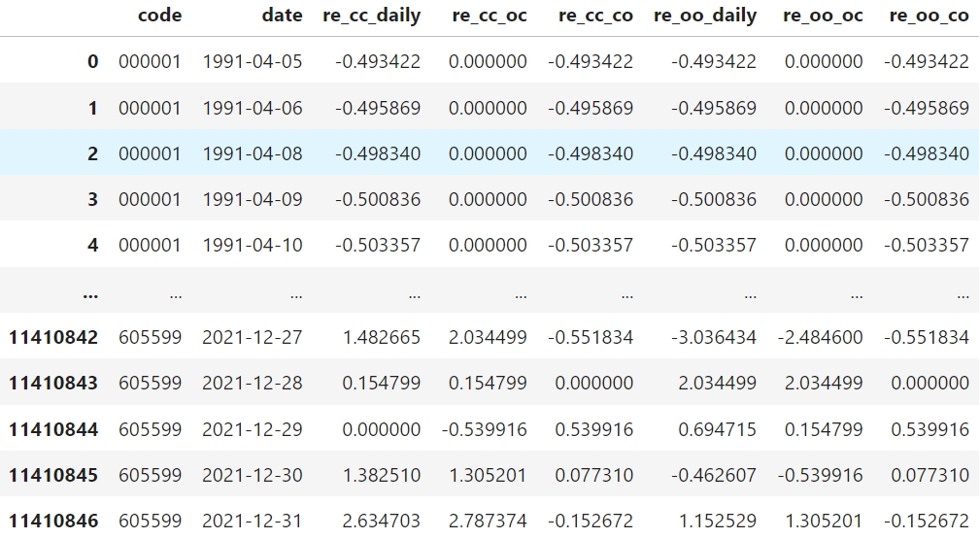Screen dimensions: 980x539
Task: Click re_oo_daily value -3.036434
Action: (x=713, y=338)
